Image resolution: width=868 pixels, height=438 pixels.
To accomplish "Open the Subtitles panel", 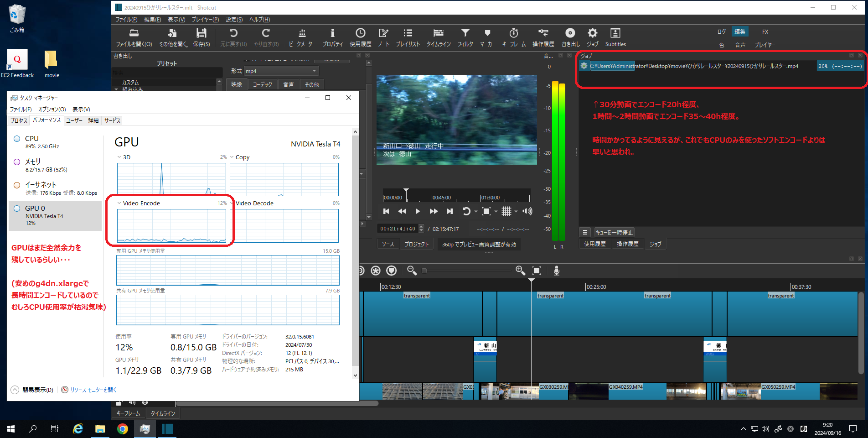I will click(x=615, y=36).
